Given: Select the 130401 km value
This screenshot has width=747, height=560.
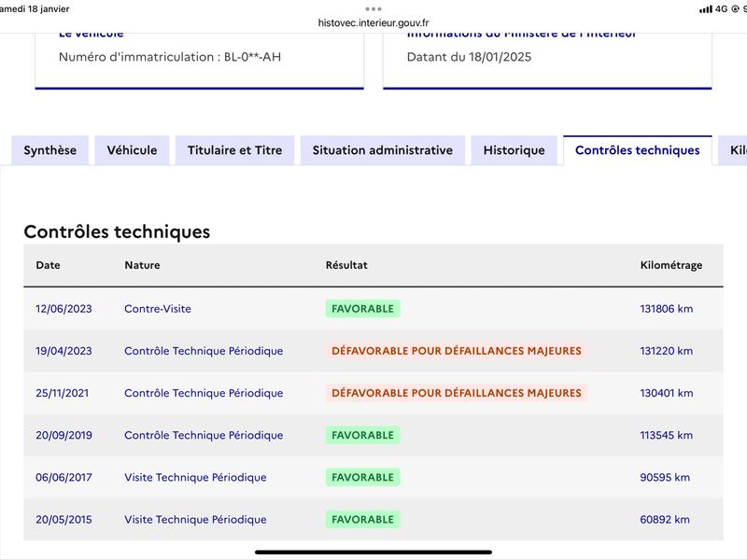Looking at the screenshot, I should tap(666, 393).
